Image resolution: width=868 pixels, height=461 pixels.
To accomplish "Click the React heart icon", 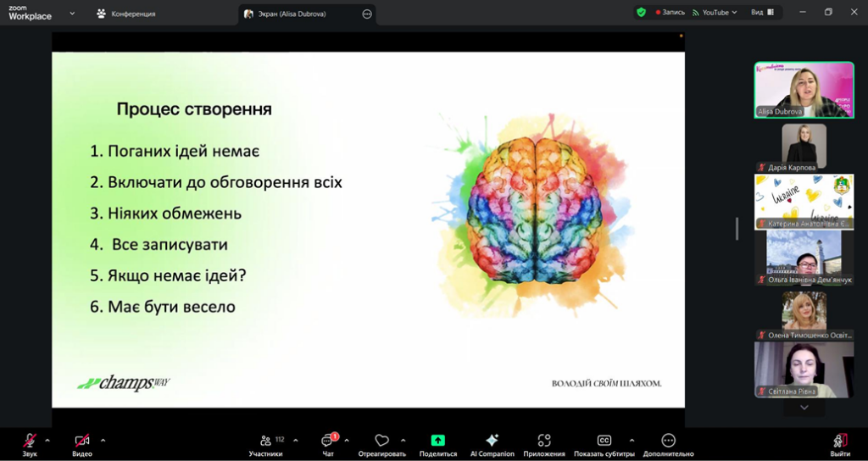I will click(381, 441).
